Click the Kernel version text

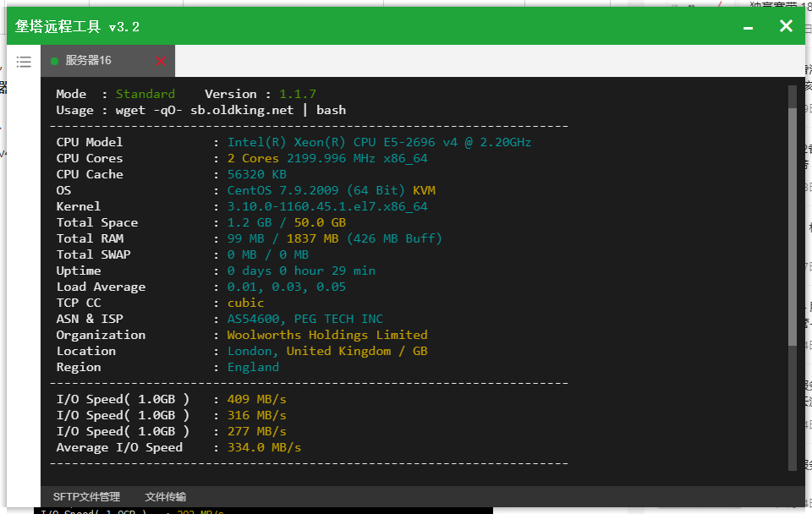pos(327,206)
